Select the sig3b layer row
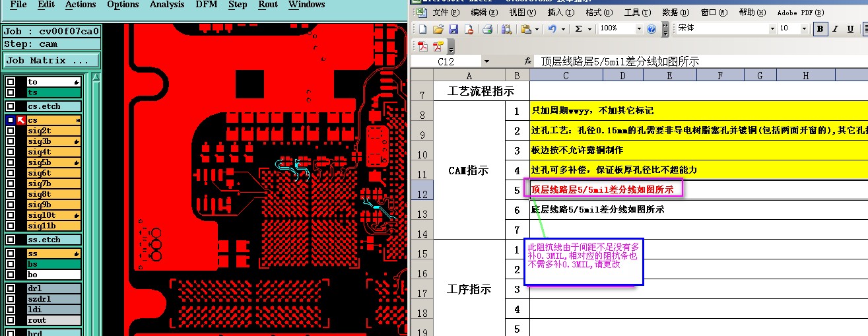Viewport: 868px width, 336px height. point(53,141)
